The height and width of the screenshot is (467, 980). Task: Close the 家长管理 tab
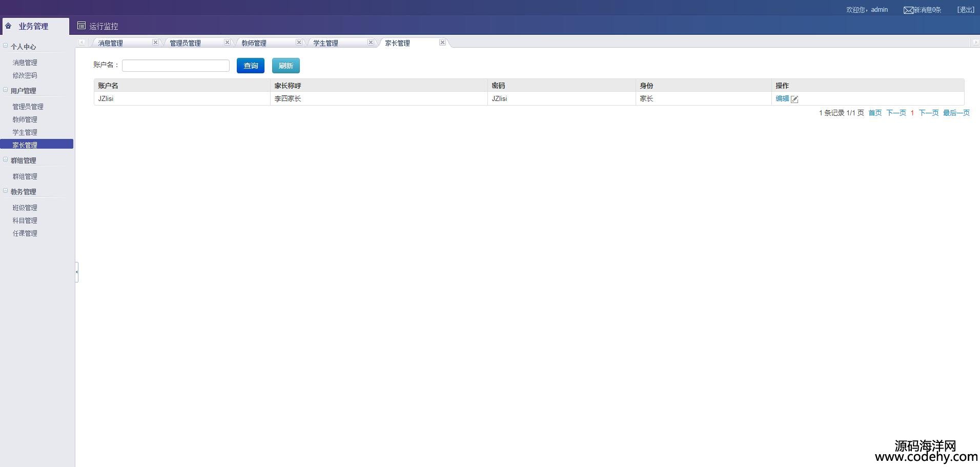click(x=442, y=43)
